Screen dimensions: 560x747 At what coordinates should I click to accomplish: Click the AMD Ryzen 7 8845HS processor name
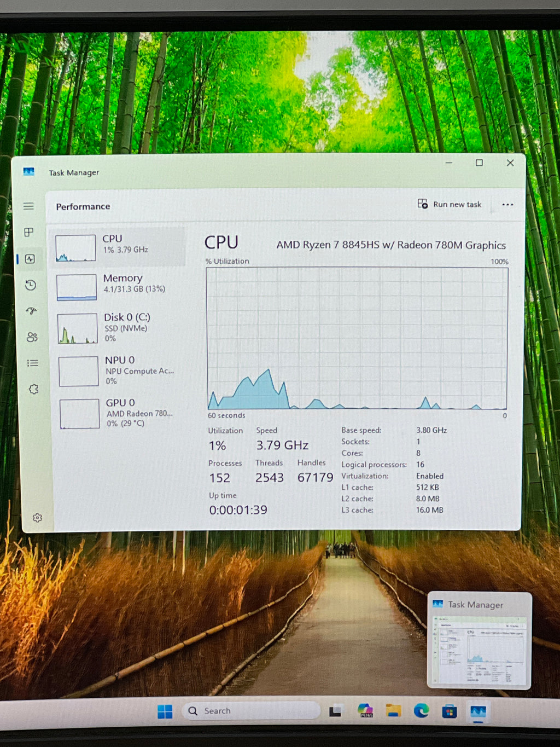(x=391, y=245)
